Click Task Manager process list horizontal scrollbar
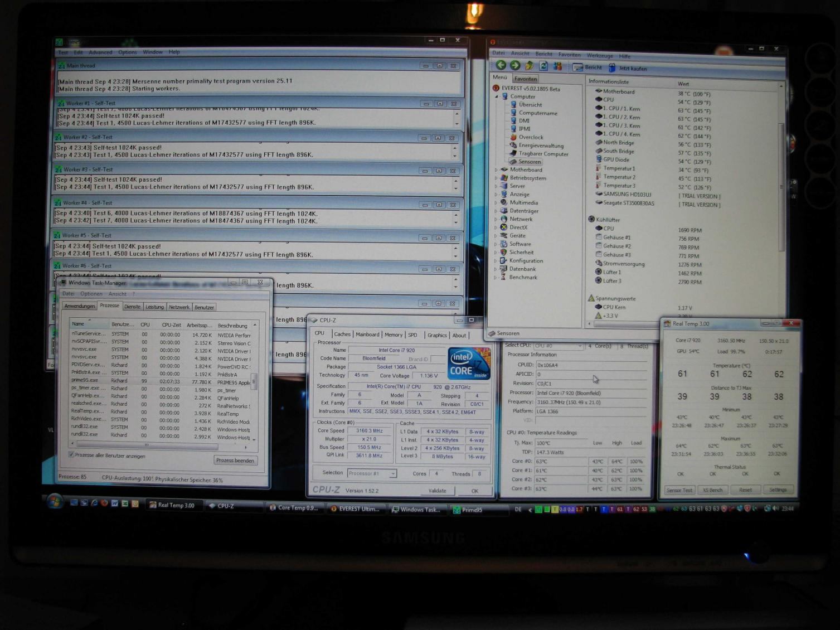Image resolution: width=840 pixels, height=630 pixels. 159,445
